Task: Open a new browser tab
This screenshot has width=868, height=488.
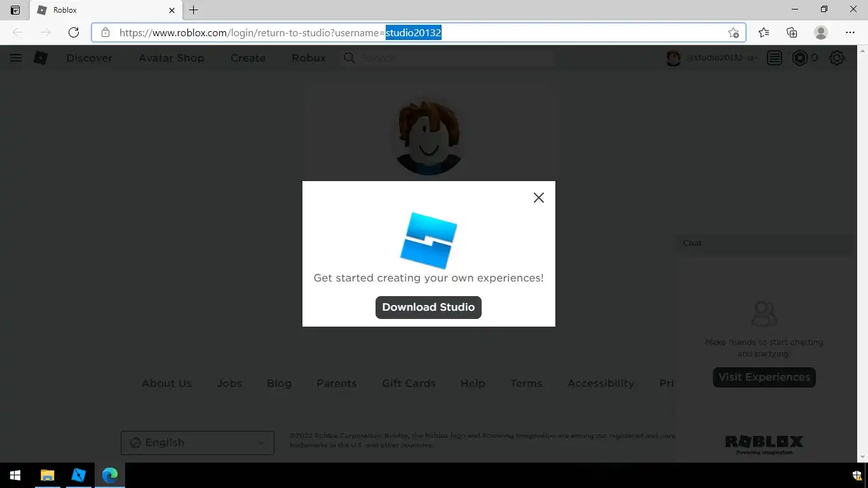Action: coord(194,10)
